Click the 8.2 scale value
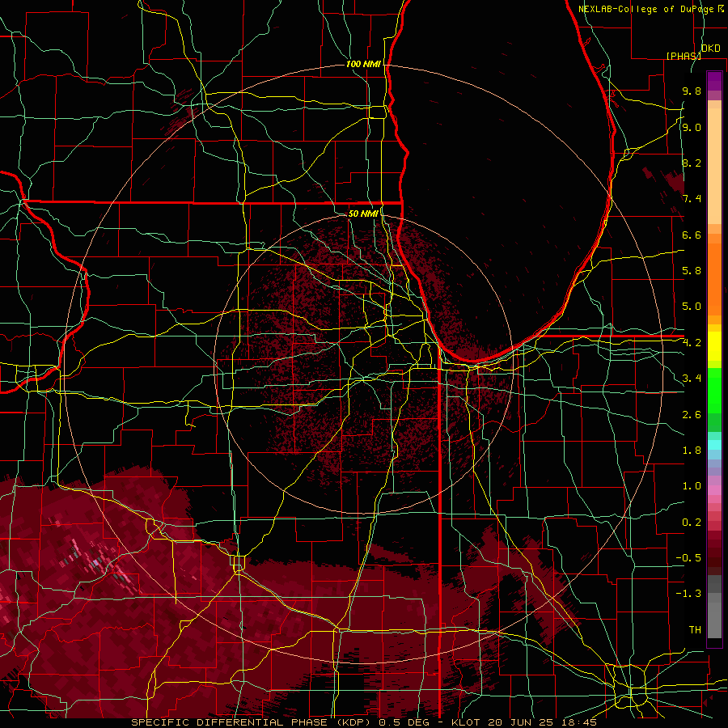 pyautogui.click(x=692, y=163)
